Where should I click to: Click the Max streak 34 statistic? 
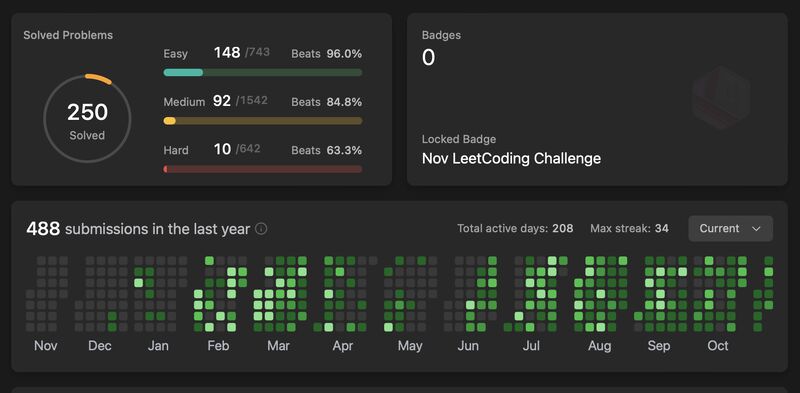629,229
